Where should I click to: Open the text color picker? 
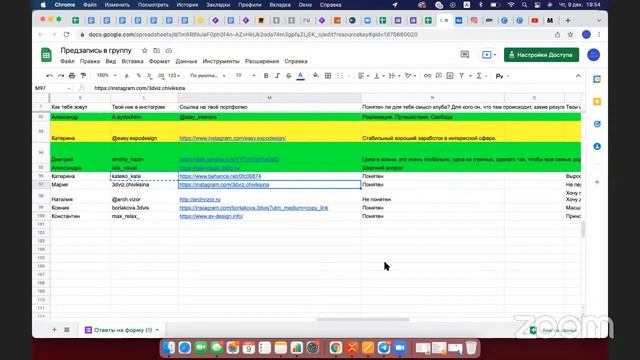tap(300, 76)
